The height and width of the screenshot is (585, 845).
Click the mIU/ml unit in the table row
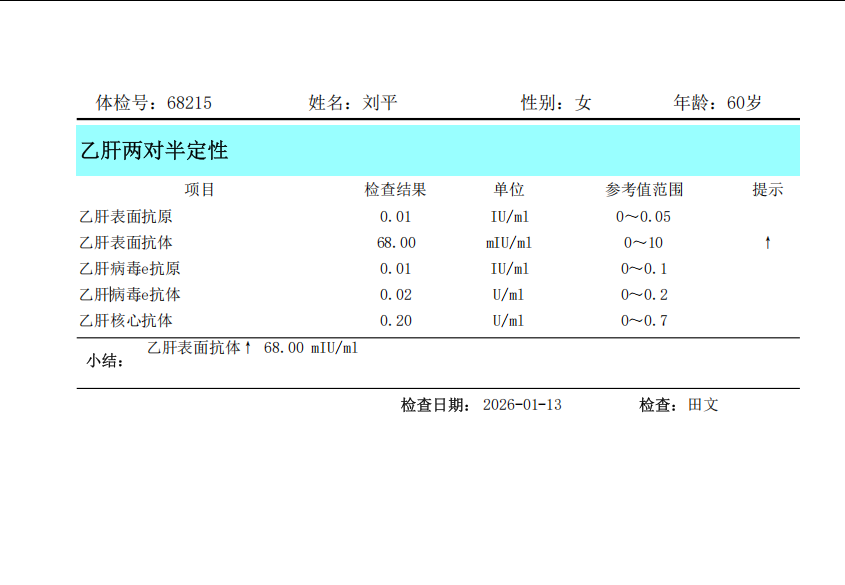(x=508, y=243)
